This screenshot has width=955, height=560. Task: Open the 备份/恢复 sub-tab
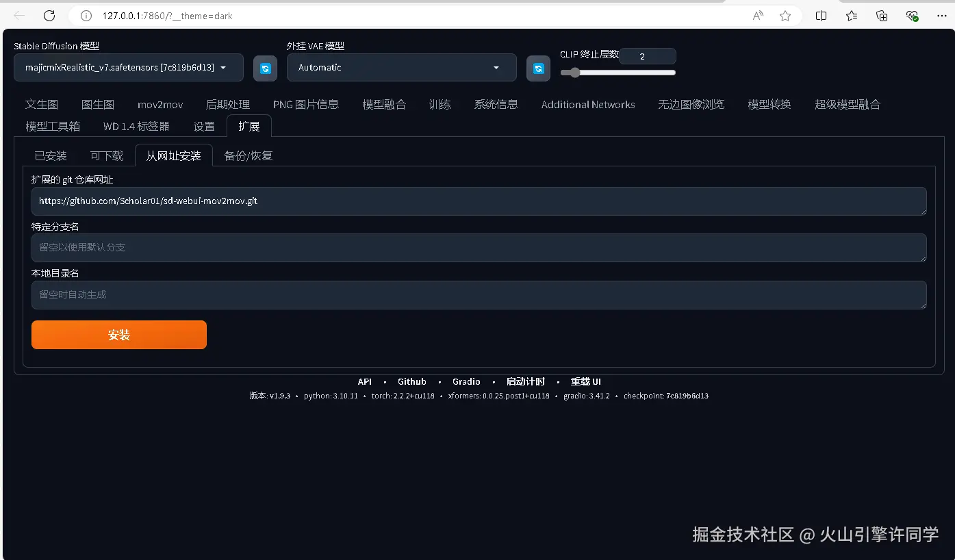pyautogui.click(x=249, y=156)
